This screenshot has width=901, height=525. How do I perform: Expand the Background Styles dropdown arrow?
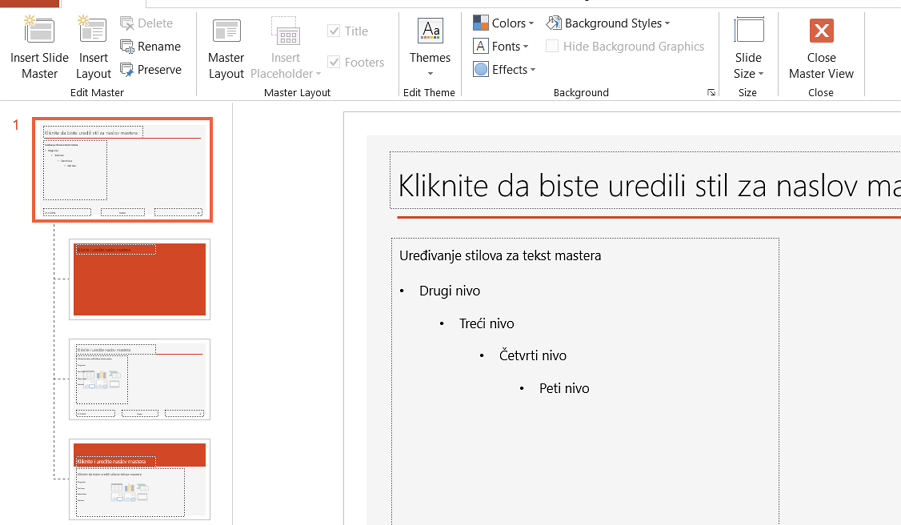[x=667, y=24]
